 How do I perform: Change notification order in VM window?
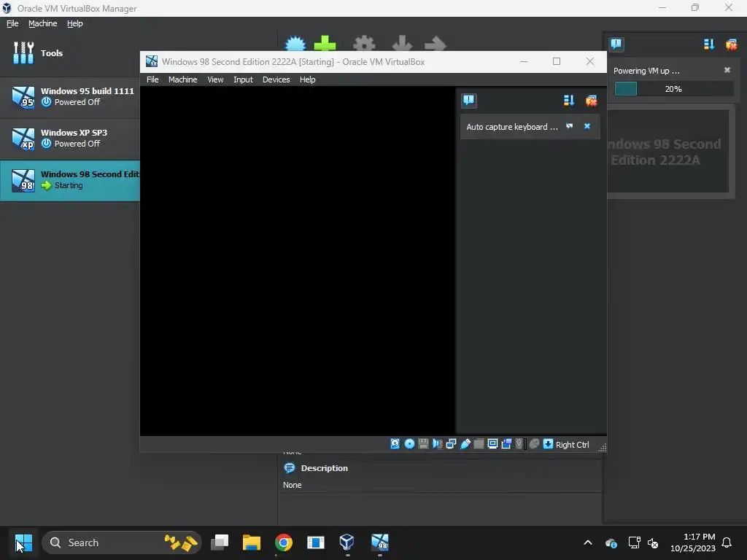tap(569, 100)
